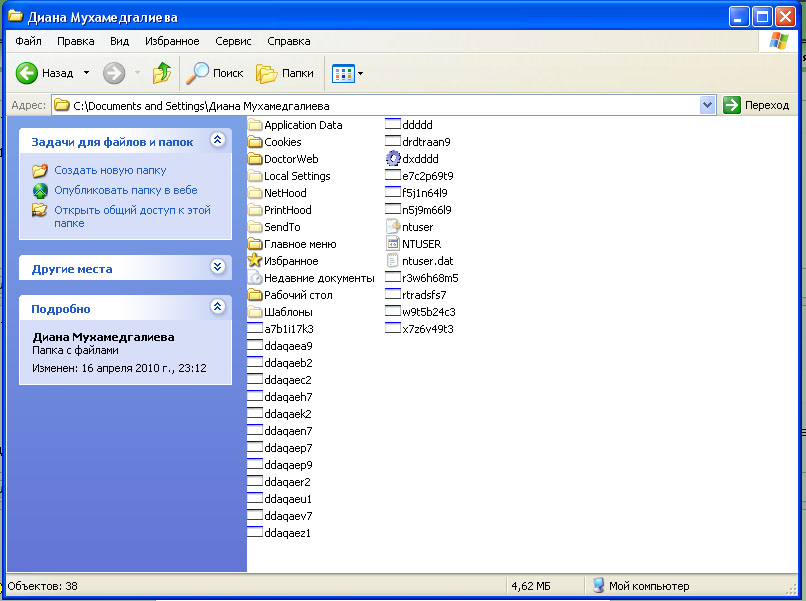This screenshot has width=806, height=601.
Task: Click the green Back arrow icon
Action: click(26, 73)
